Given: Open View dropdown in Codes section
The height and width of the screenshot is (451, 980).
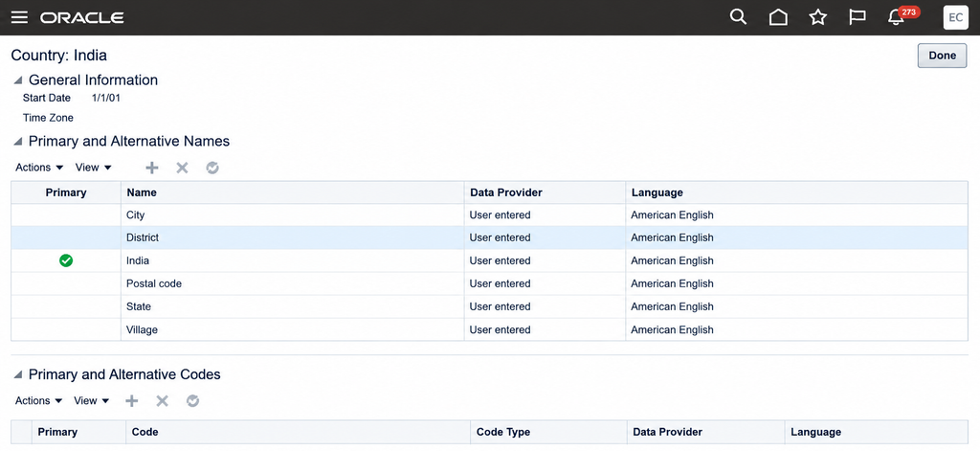Looking at the screenshot, I should pos(91,401).
